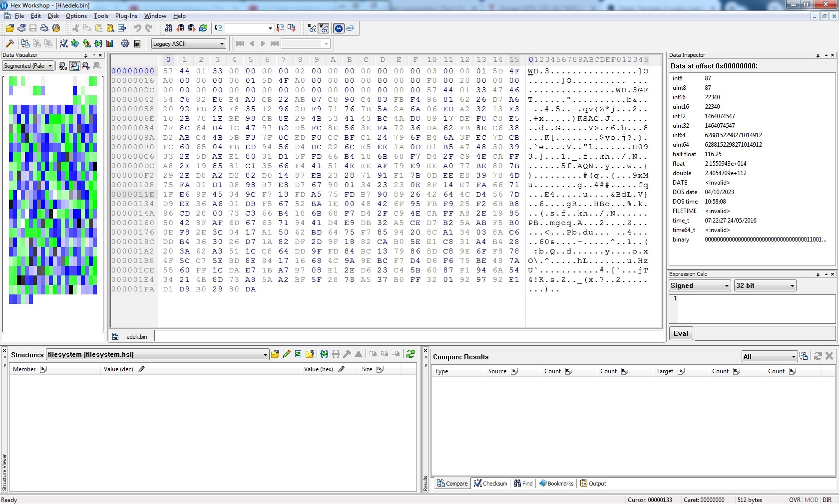The width and height of the screenshot is (839, 504).
Task: Click the DOS date value 04/10/2023
Action: [719, 192]
